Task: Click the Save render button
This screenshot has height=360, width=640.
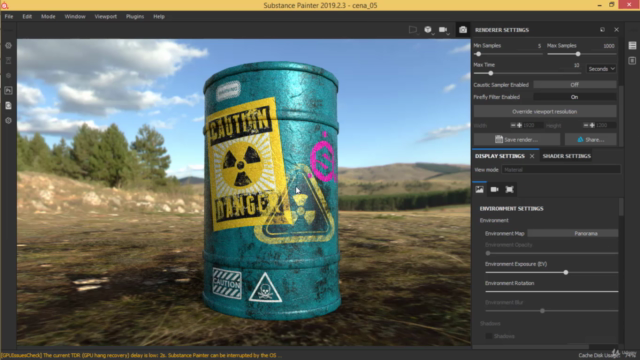Action: [x=517, y=140]
